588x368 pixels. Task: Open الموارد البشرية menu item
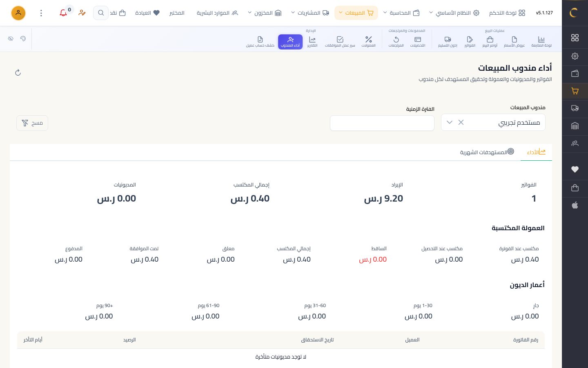(x=217, y=13)
